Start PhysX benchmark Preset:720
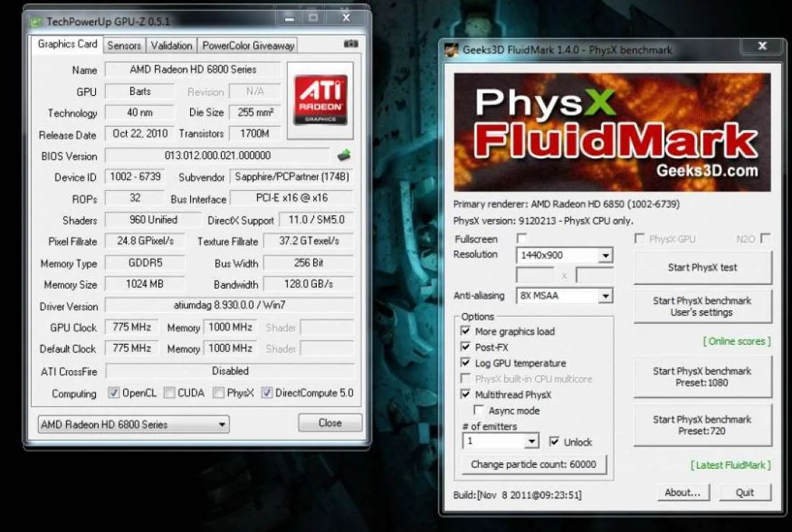This screenshot has height=532, width=792. coord(703,425)
